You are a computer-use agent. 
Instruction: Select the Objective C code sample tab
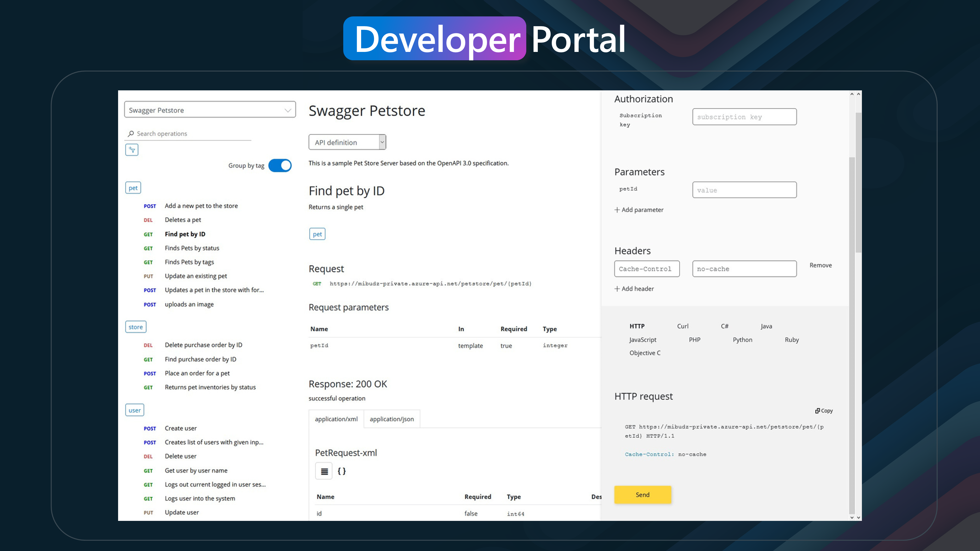[x=645, y=353]
